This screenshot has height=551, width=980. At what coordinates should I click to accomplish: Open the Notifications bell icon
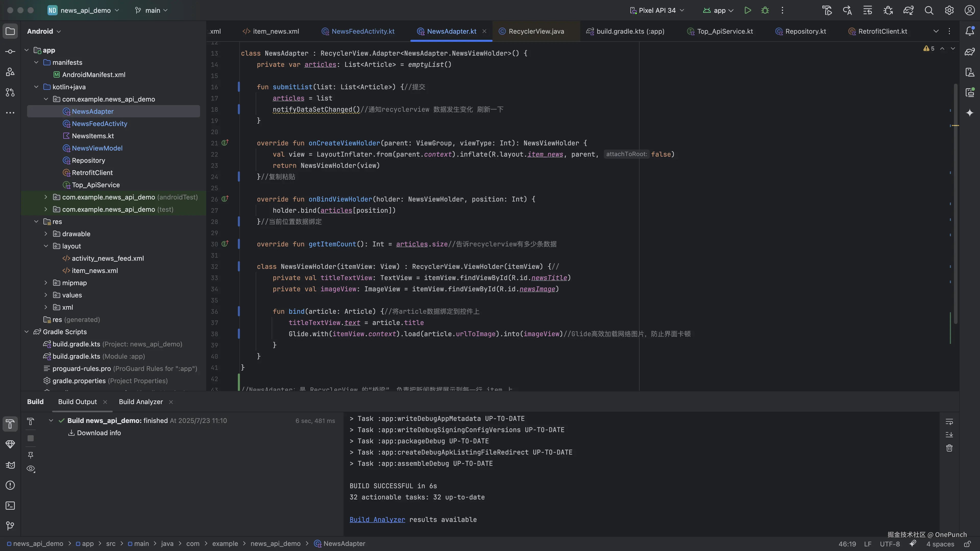(x=970, y=31)
